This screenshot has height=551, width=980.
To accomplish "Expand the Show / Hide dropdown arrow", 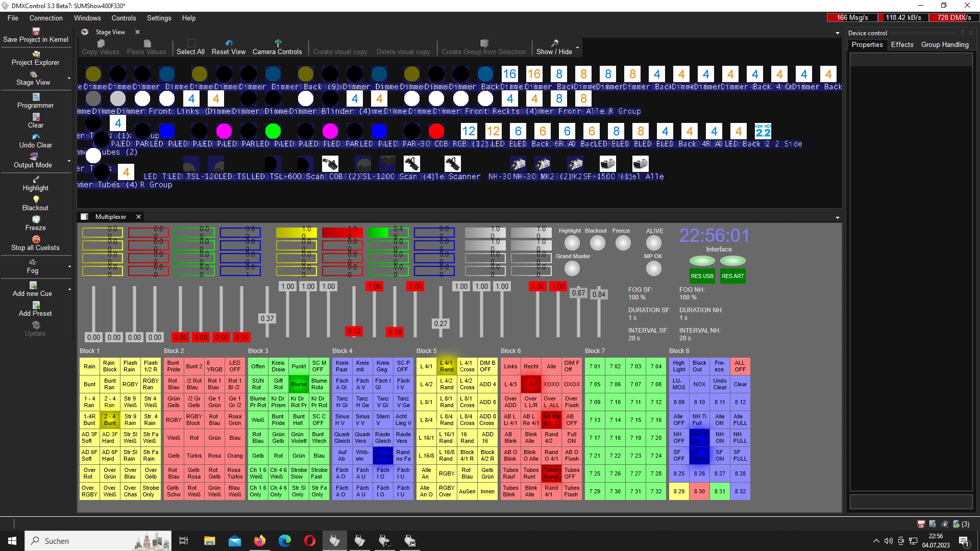I will click(x=577, y=47).
